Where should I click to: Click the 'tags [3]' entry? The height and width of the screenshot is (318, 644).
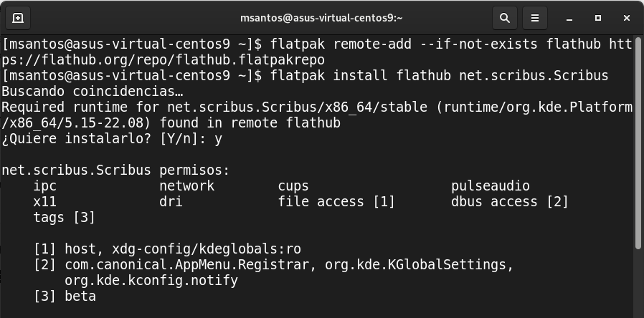pos(64,218)
